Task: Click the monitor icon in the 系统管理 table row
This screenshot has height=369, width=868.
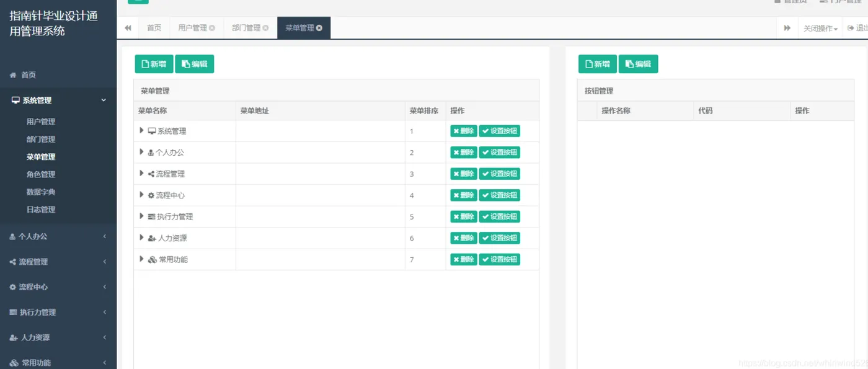Action: [x=152, y=131]
